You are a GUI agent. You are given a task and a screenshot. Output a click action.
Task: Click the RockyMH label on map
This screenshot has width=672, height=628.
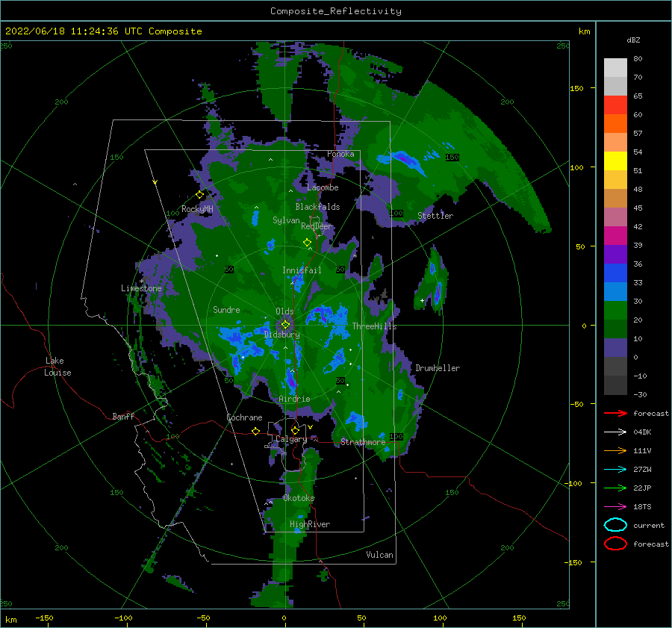coord(197,209)
